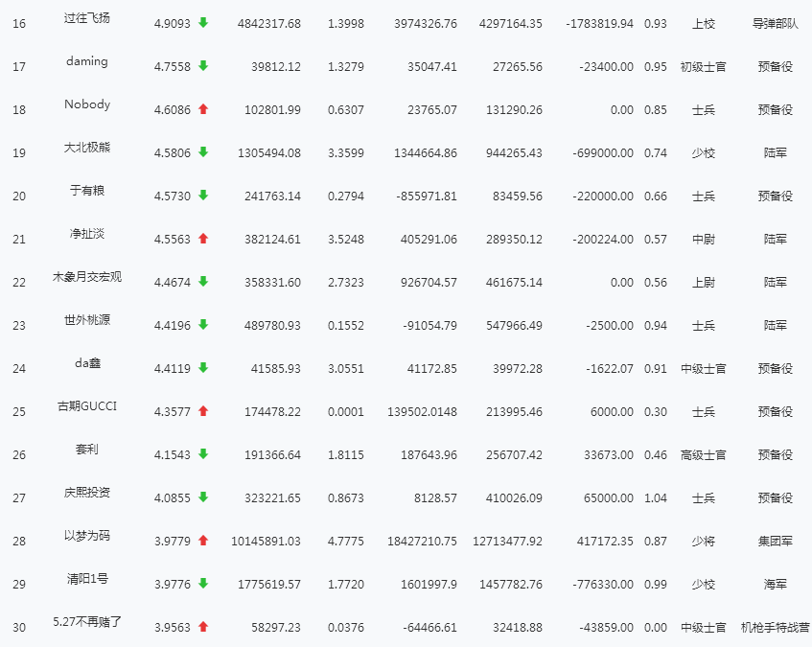Click the green down arrow beside 3.9776

[x=203, y=584]
